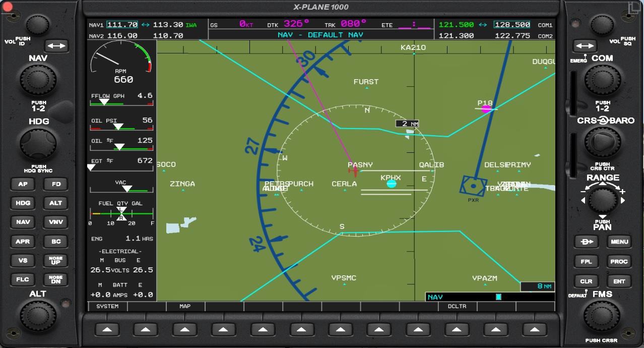644x348 pixels.
Task: Enable HDG heading mode button
Action: point(23,203)
